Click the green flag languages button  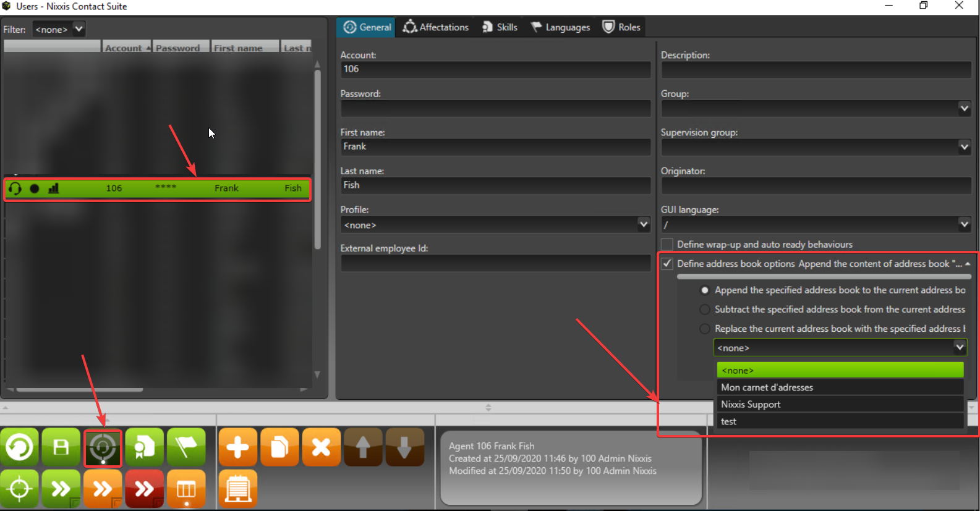pos(186,447)
